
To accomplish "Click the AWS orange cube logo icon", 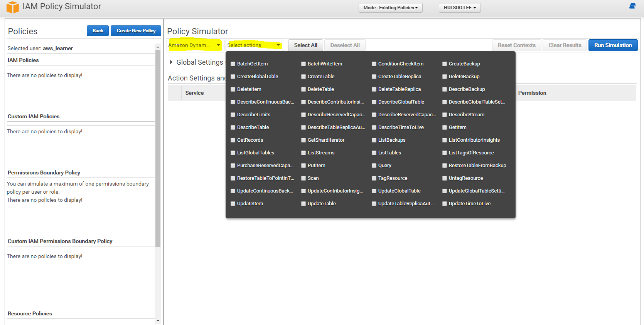I will pos(12,7).
